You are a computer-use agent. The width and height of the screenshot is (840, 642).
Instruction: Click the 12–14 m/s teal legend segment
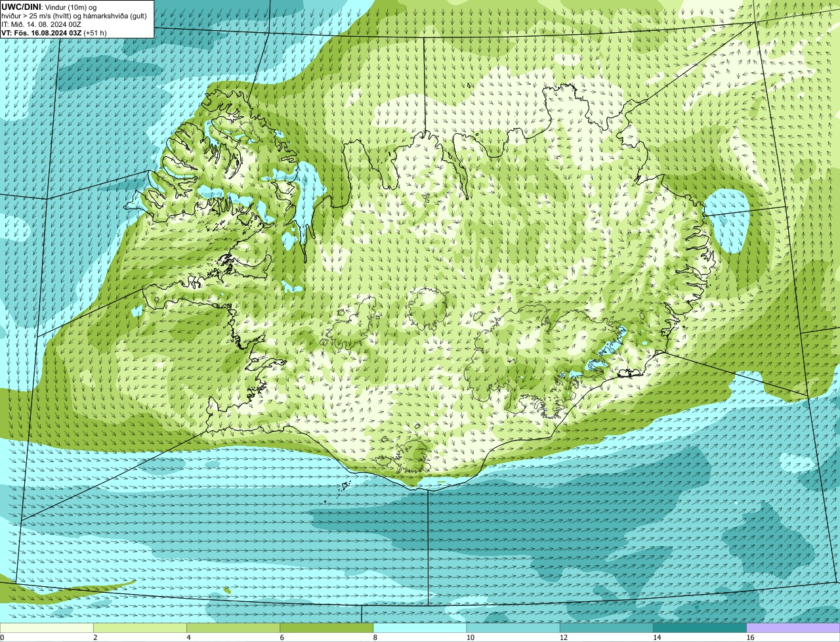coord(606,628)
